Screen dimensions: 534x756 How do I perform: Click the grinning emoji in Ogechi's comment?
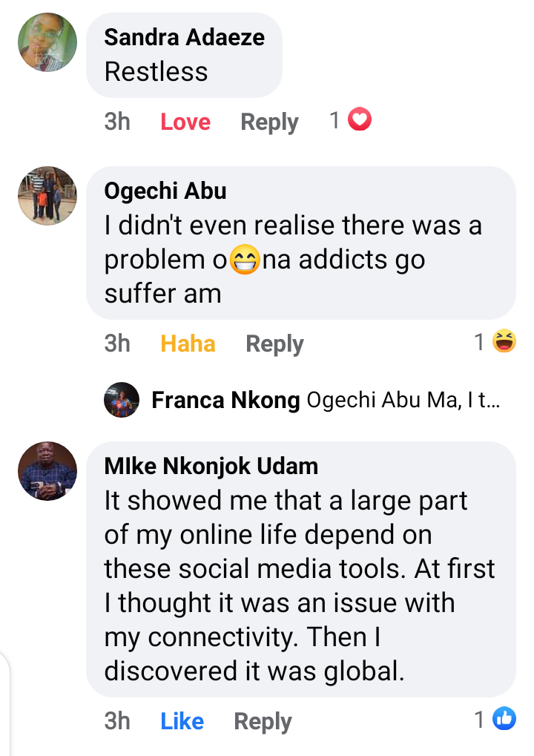pyautogui.click(x=245, y=261)
